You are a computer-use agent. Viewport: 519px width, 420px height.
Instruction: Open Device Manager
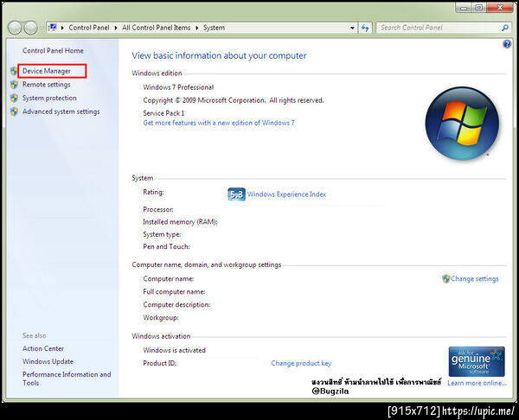pyautogui.click(x=47, y=71)
